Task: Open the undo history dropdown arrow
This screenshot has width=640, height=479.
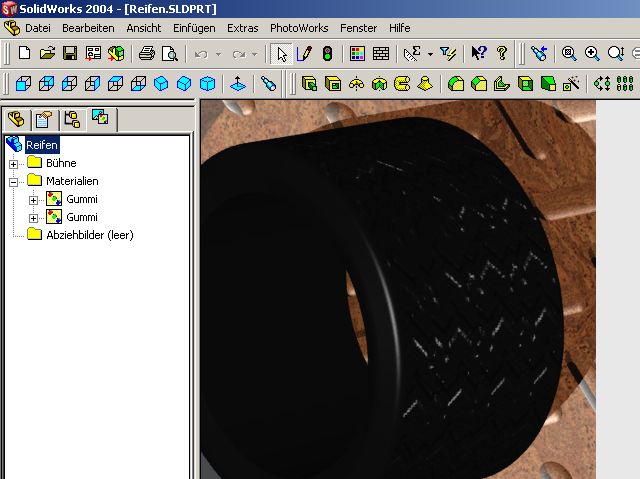Action: 218,54
